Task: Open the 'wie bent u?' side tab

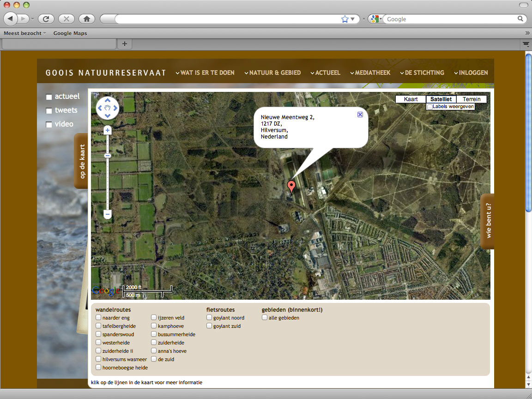Action: pos(488,221)
